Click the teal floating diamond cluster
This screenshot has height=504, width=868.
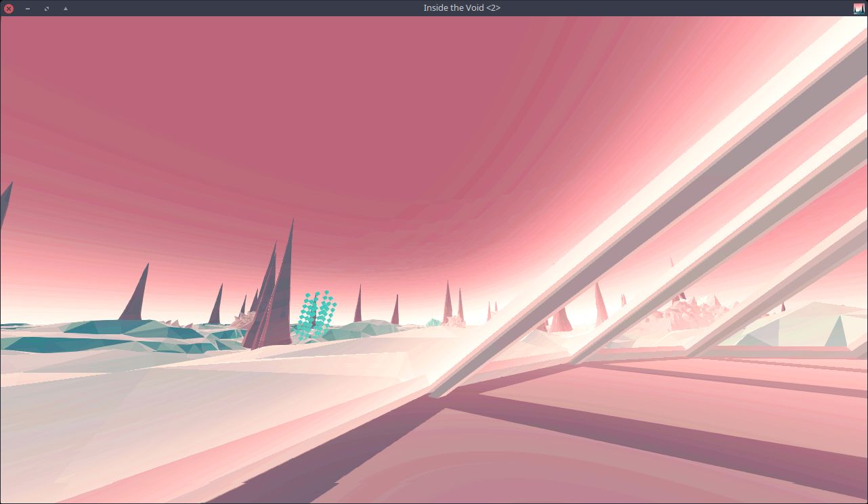[x=316, y=315]
